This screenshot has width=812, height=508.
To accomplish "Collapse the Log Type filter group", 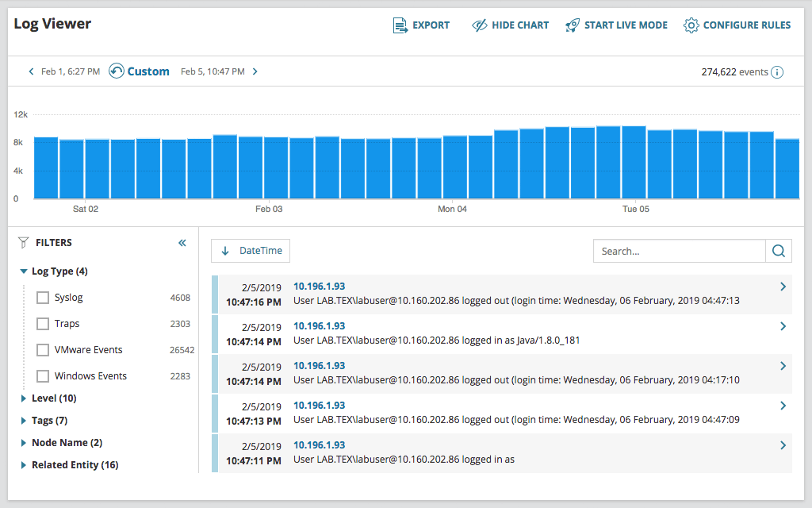I will tap(23, 271).
